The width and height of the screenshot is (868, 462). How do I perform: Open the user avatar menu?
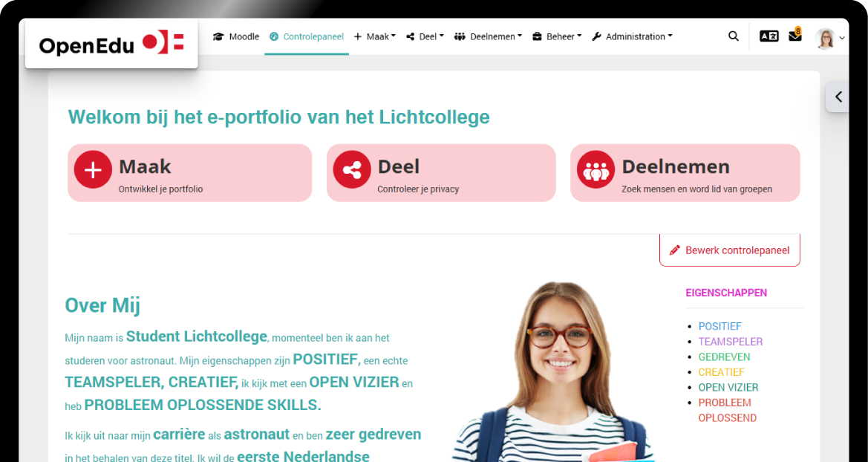(829, 38)
